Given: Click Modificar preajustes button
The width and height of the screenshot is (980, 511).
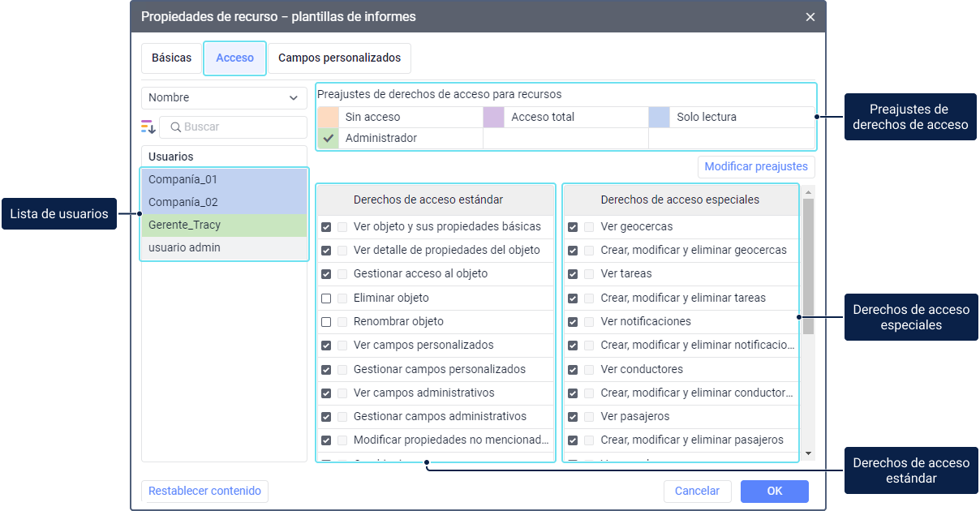Looking at the screenshot, I should [x=755, y=167].
